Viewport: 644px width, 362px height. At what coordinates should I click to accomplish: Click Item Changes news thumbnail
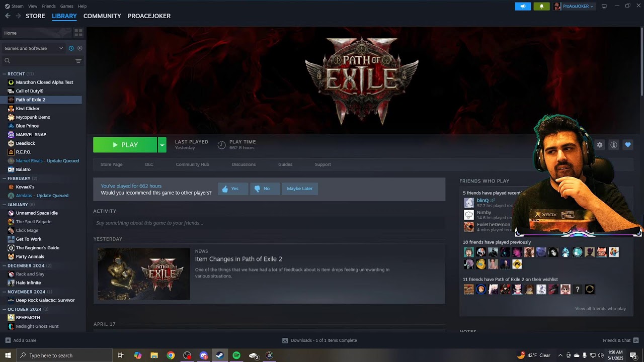[144, 274]
